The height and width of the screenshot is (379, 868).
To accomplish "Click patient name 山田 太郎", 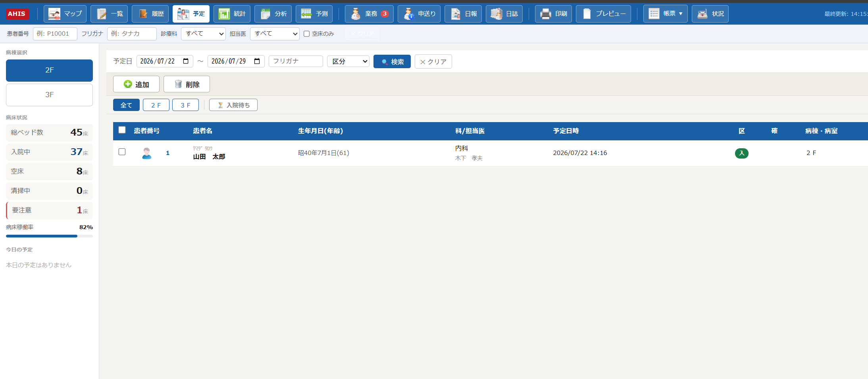I will 209,157.
